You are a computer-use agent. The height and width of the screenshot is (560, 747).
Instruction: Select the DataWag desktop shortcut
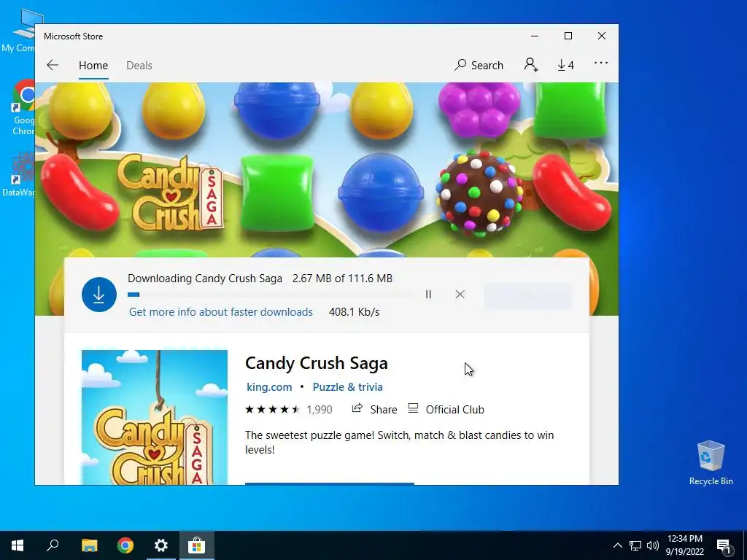pyautogui.click(x=19, y=174)
